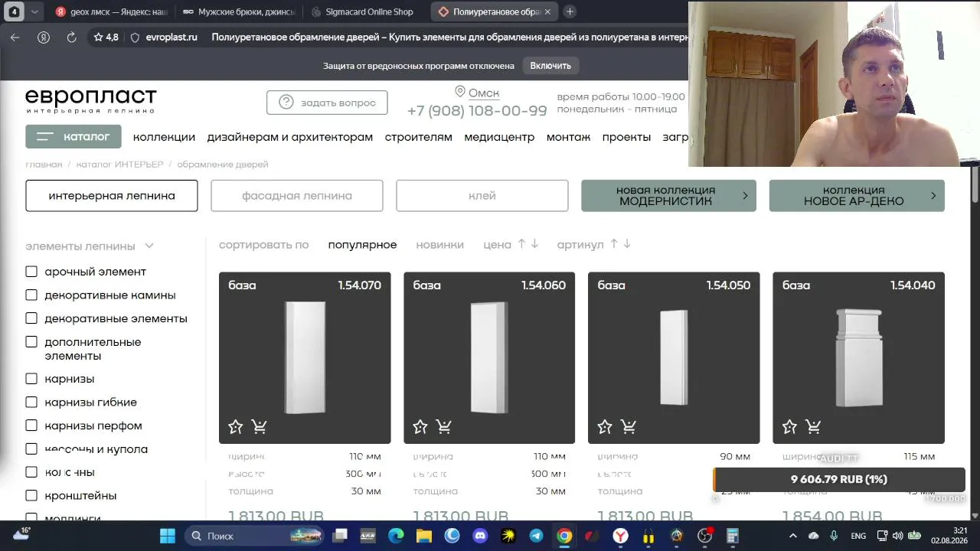Open File Explorer from the taskbar
The width and height of the screenshot is (980, 551).
(x=424, y=536)
